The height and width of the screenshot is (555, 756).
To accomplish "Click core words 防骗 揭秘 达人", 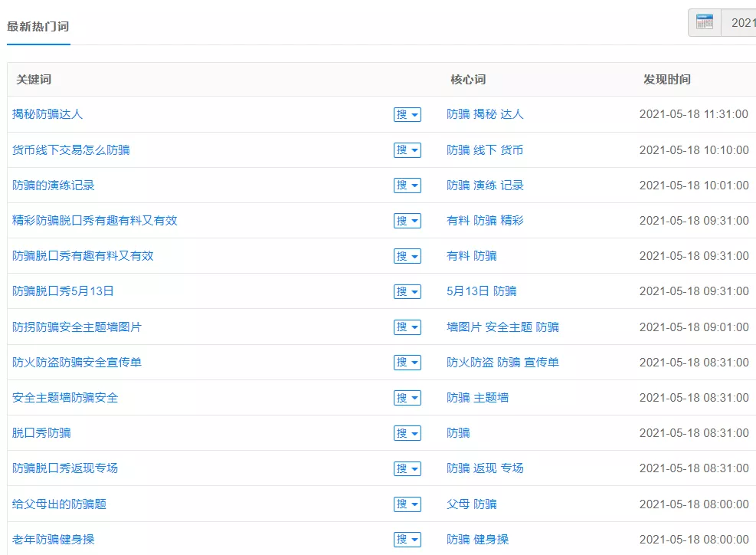I will pos(485,114).
